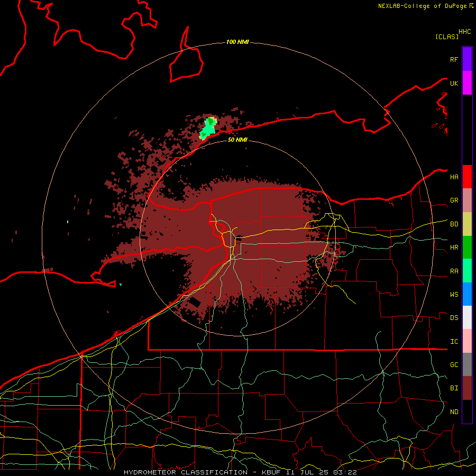Click the KBUF radar site identifier
Screen dimensions: 476x476
(271, 472)
